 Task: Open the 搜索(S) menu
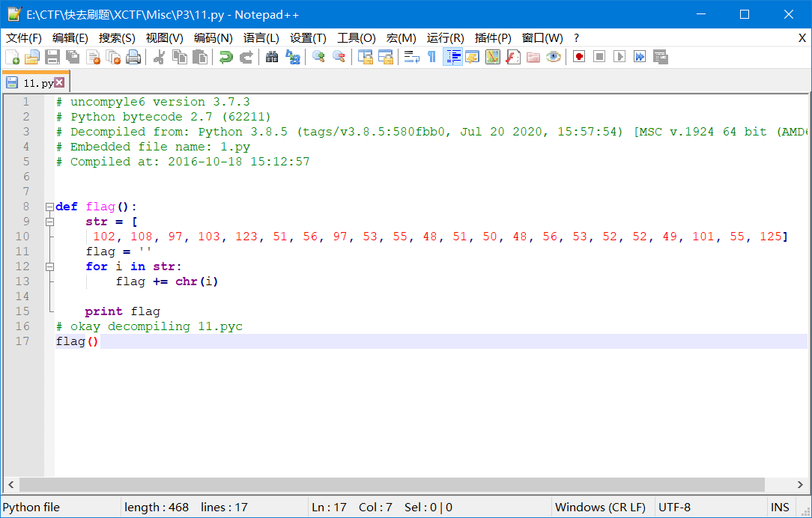[117, 37]
